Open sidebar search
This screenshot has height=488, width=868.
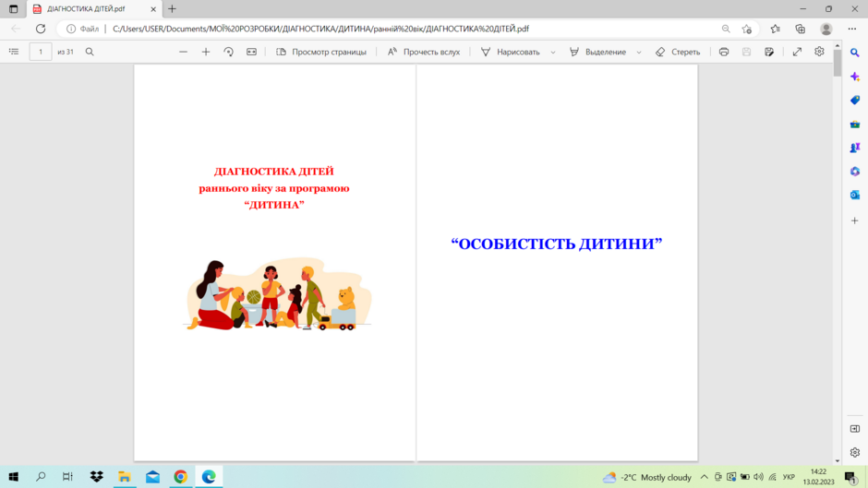855,53
